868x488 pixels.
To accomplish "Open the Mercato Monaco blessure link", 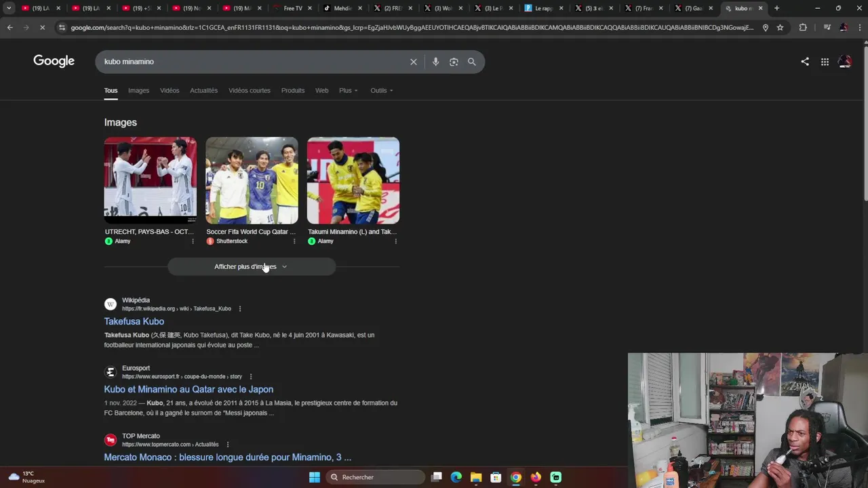I will 227,457.
